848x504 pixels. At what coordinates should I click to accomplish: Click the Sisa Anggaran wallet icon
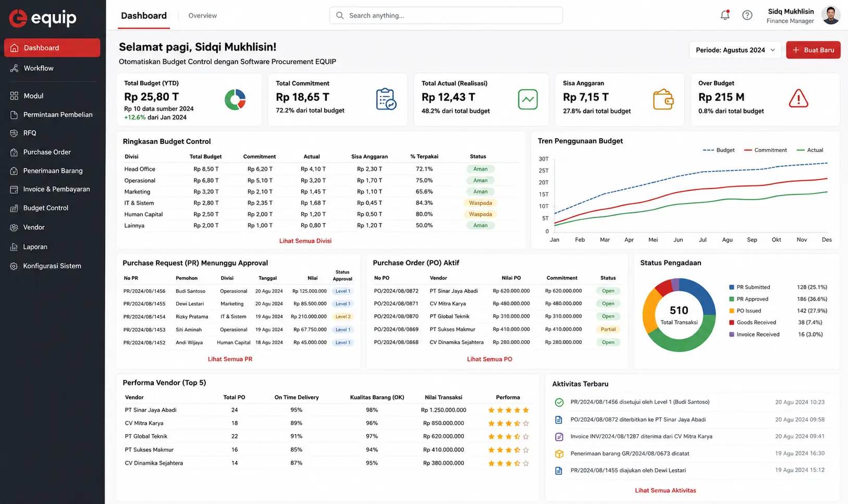(x=663, y=99)
